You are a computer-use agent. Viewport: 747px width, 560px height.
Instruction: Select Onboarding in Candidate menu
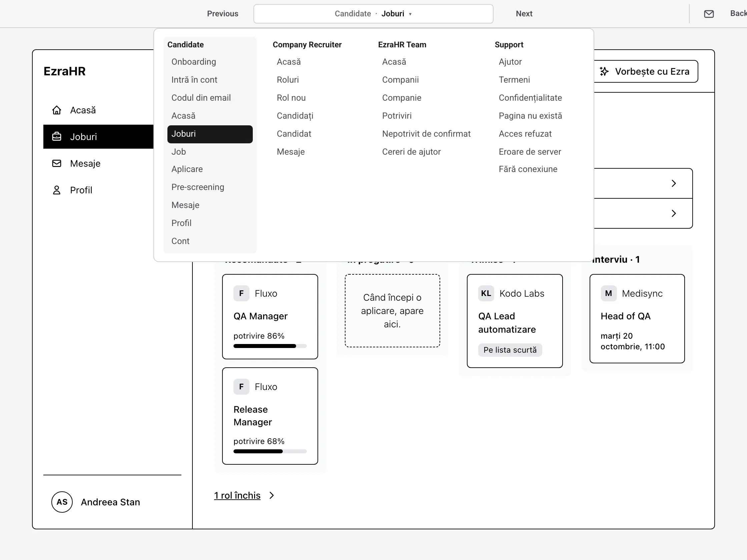(x=210, y=62)
